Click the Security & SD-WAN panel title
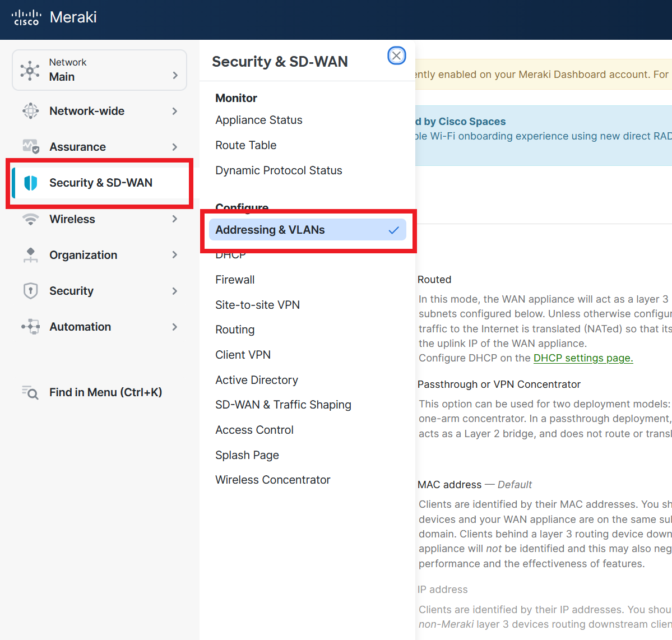 click(280, 61)
